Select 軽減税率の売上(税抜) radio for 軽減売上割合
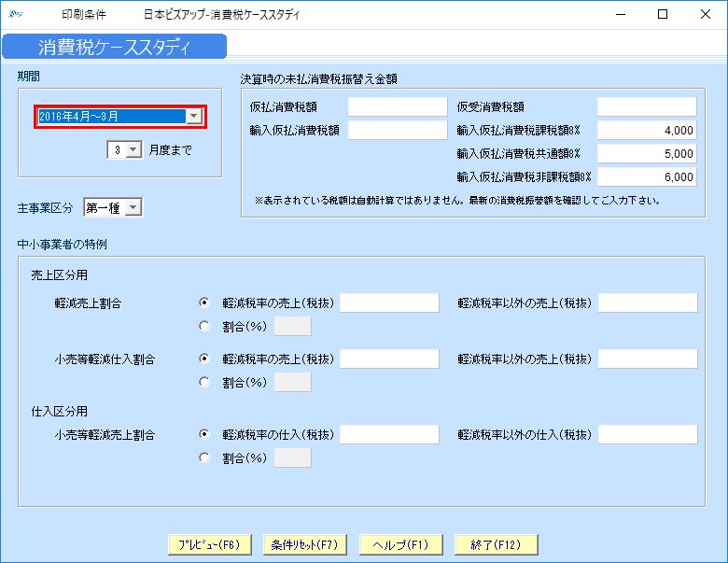The width and height of the screenshot is (728, 563). pyautogui.click(x=203, y=303)
